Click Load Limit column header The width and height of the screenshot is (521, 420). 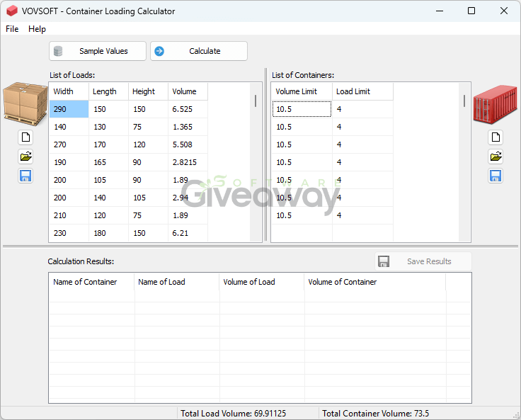click(363, 91)
